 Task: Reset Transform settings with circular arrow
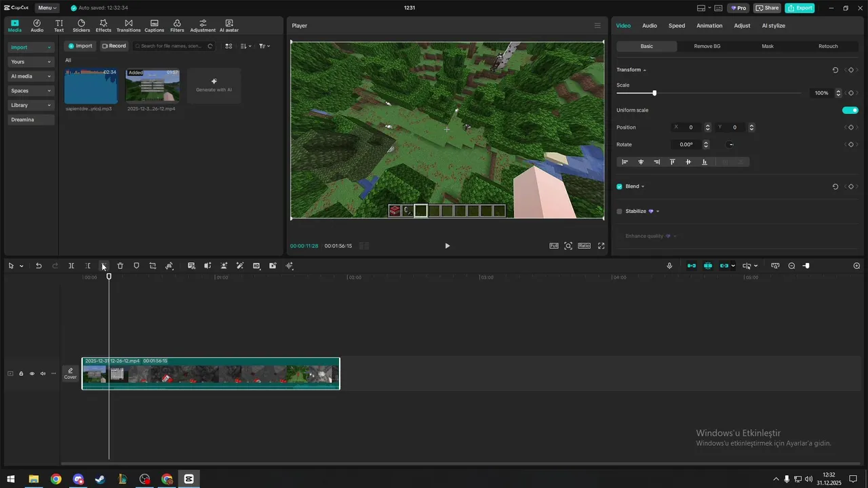[835, 70]
